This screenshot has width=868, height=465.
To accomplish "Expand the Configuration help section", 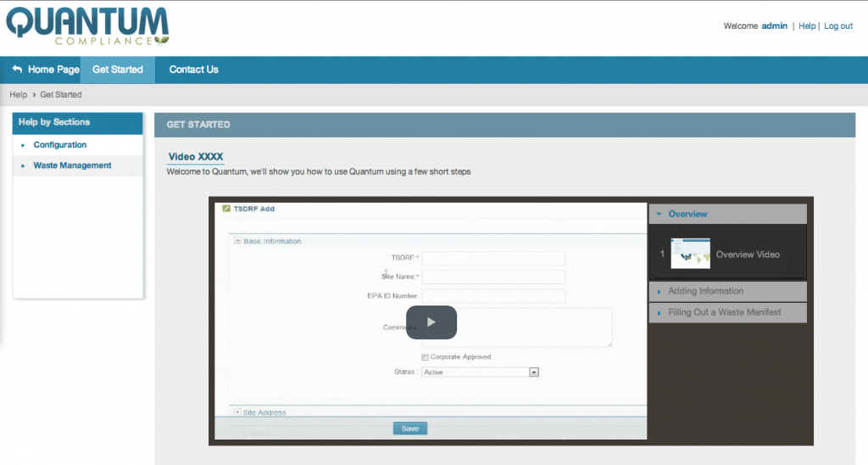I will pos(60,144).
